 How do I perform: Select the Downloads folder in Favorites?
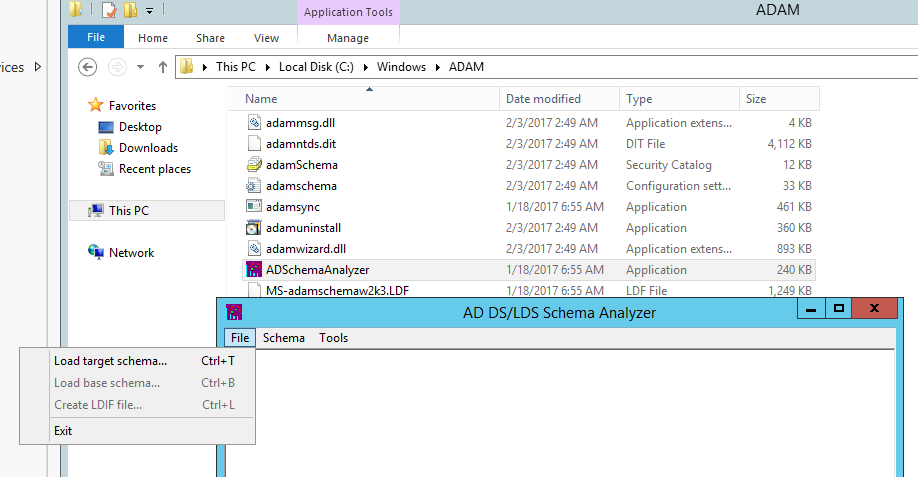(147, 148)
